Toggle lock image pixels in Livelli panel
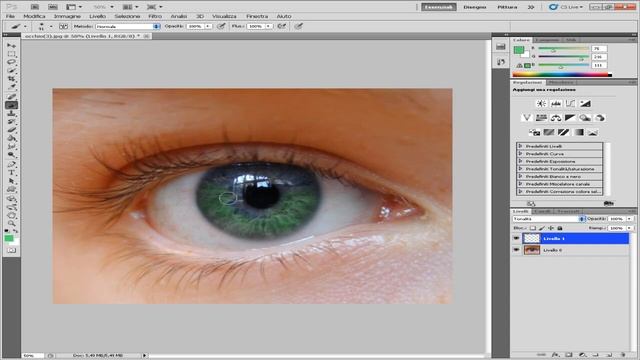The image size is (640, 360). click(x=542, y=228)
